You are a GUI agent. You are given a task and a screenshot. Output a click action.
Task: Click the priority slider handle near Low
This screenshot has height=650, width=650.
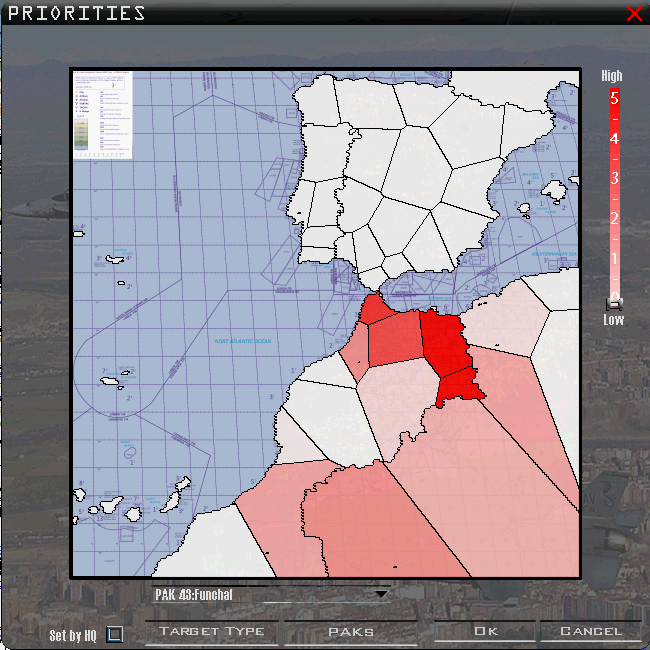[614, 303]
